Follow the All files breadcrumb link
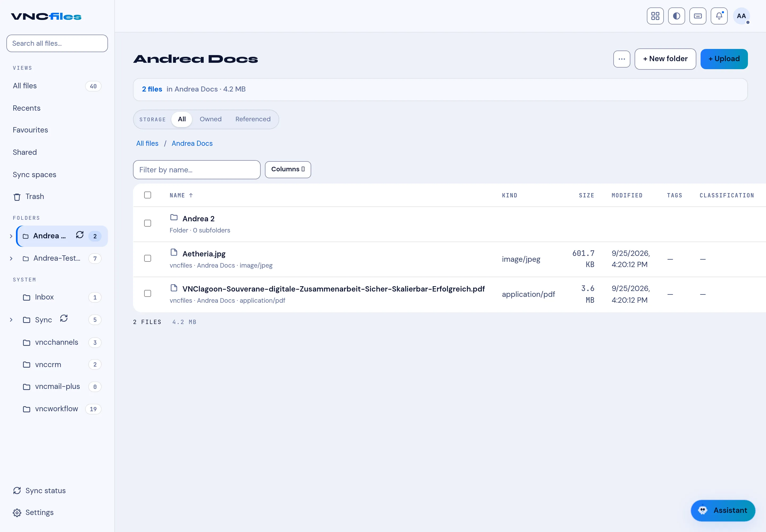This screenshot has height=532, width=766. click(147, 143)
